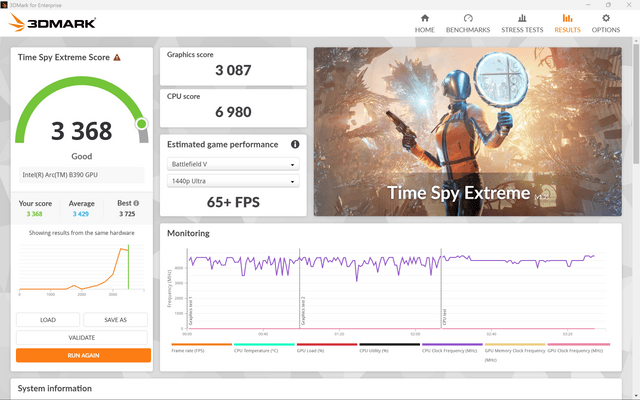
Task: Click the 3DMark app icon in the title bar
Action: click(x=4, y=5)
